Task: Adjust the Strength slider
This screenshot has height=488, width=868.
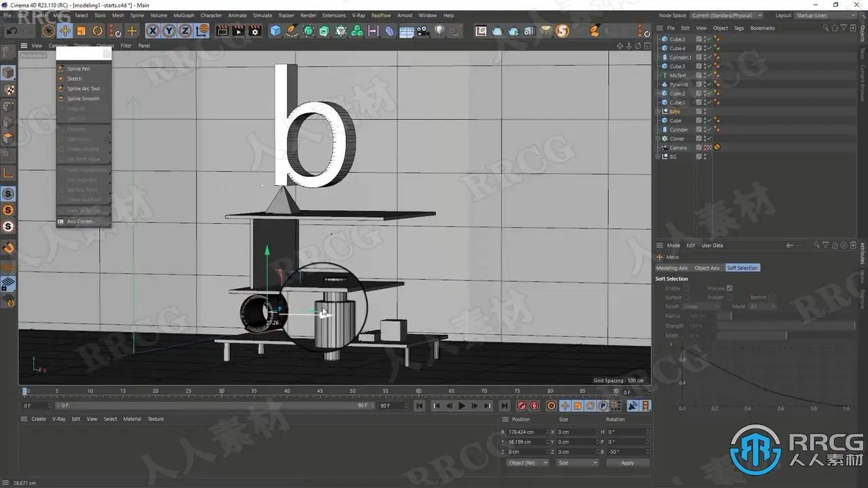Action: pyautogui.click(x=785, y=326)
